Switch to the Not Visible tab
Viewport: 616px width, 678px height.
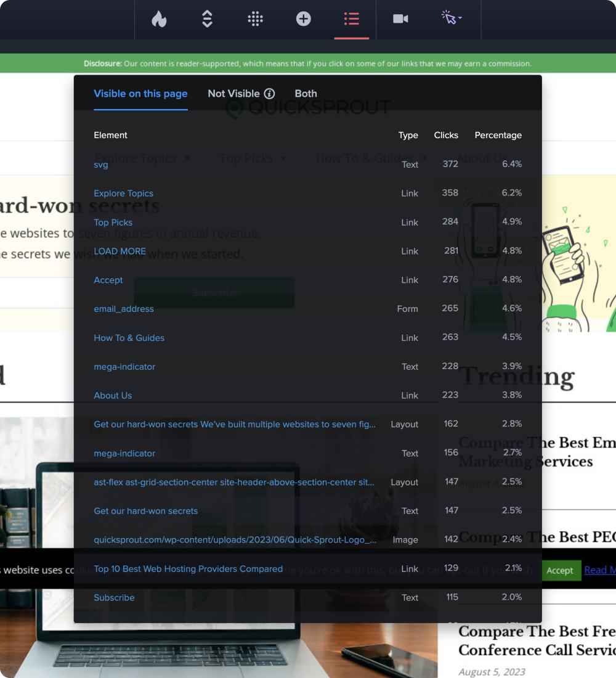point(233,94)
